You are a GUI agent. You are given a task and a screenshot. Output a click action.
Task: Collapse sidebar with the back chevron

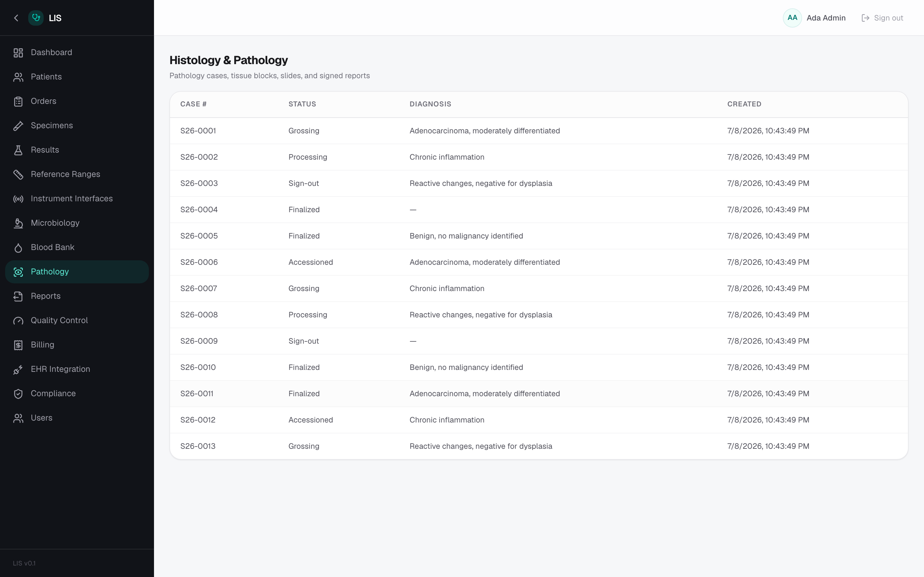16,18
